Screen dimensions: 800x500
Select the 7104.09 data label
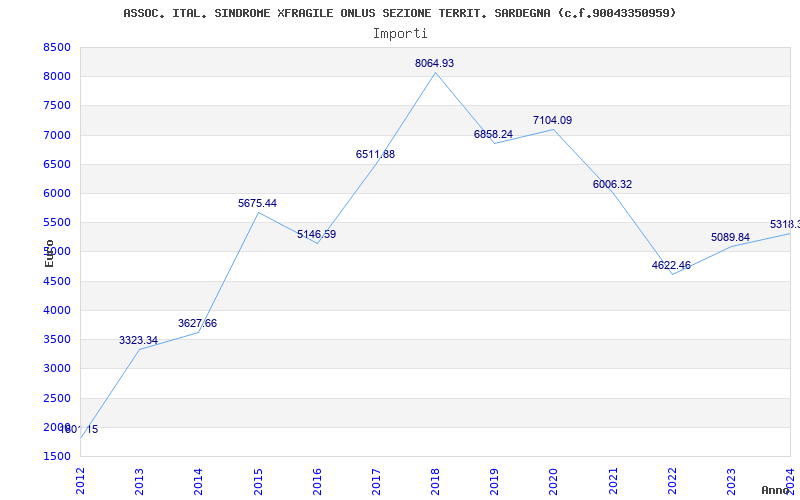click(x=553, y=120)
